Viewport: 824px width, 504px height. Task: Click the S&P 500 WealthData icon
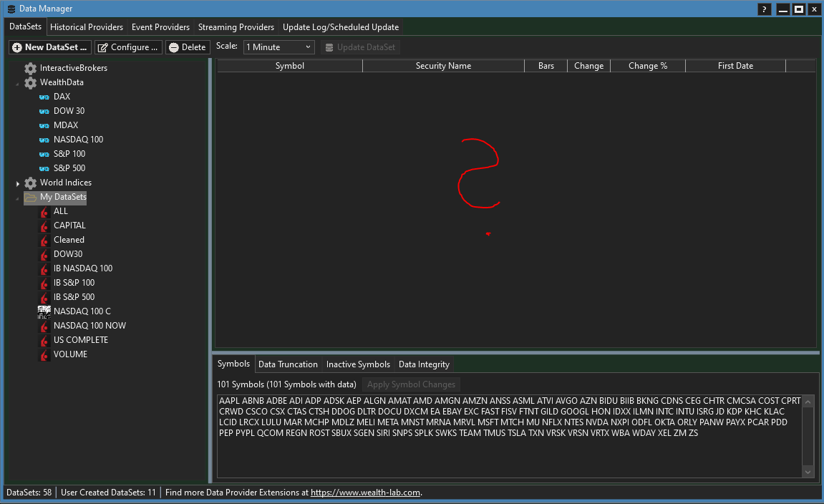pos(44,168)
